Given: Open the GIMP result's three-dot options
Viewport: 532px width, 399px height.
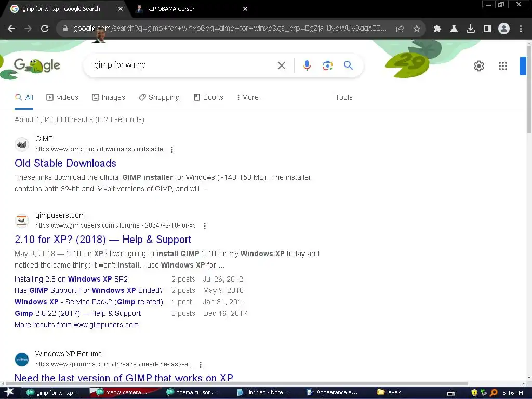Looking at the screenshot, I should [172, 150].
